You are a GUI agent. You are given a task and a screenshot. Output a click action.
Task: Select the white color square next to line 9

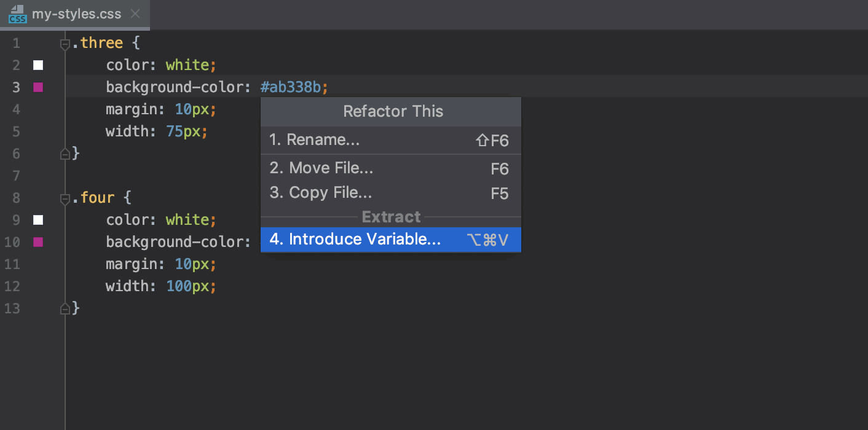click(37, 220)
